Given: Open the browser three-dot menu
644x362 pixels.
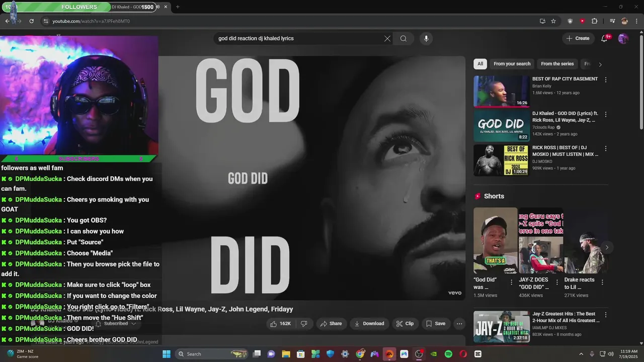Looking at the screenshot, I should [x=636, y=21].
